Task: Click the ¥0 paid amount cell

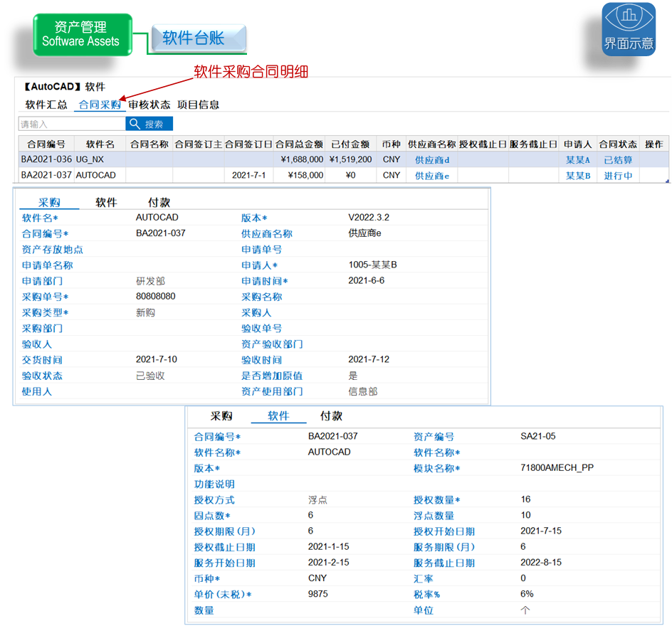Action: 350,175
